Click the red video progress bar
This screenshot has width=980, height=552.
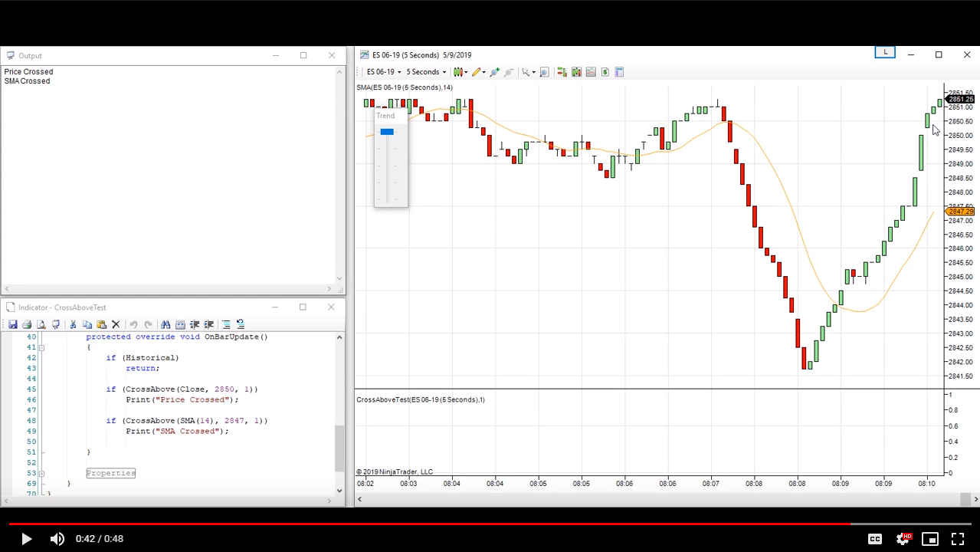[x=429, y=524]
